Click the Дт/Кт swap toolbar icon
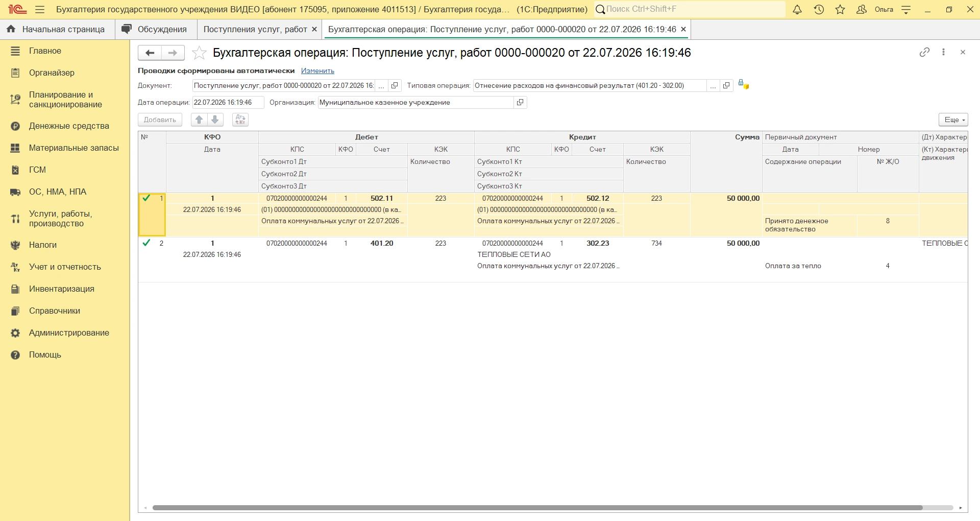This screenshot has height=521, width=980. [x=240, y=120]
